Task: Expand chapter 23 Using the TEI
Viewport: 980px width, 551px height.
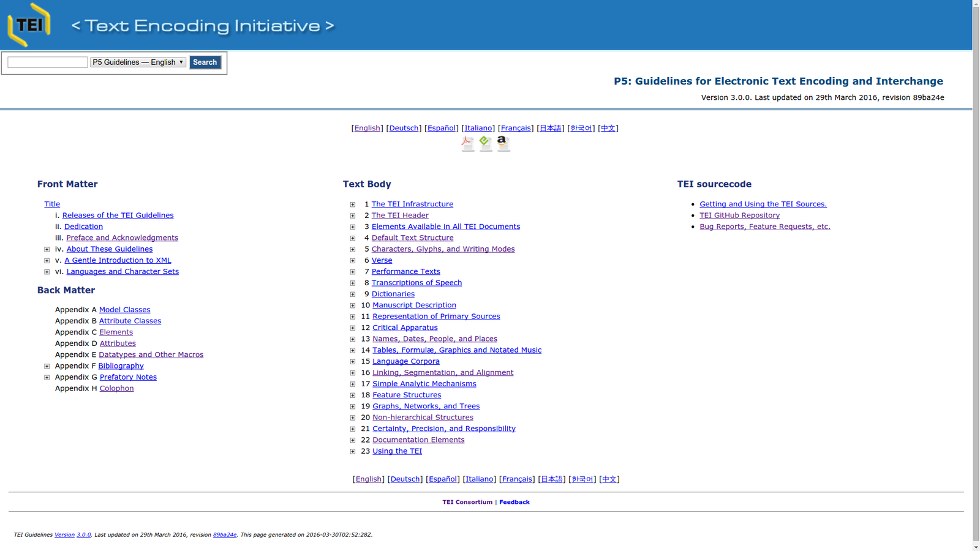Action: 352,452
